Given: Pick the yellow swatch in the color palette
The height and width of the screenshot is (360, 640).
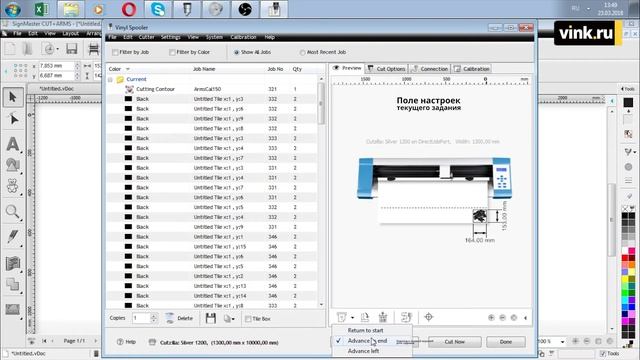Looking at the screenshot, I should 625,280.
